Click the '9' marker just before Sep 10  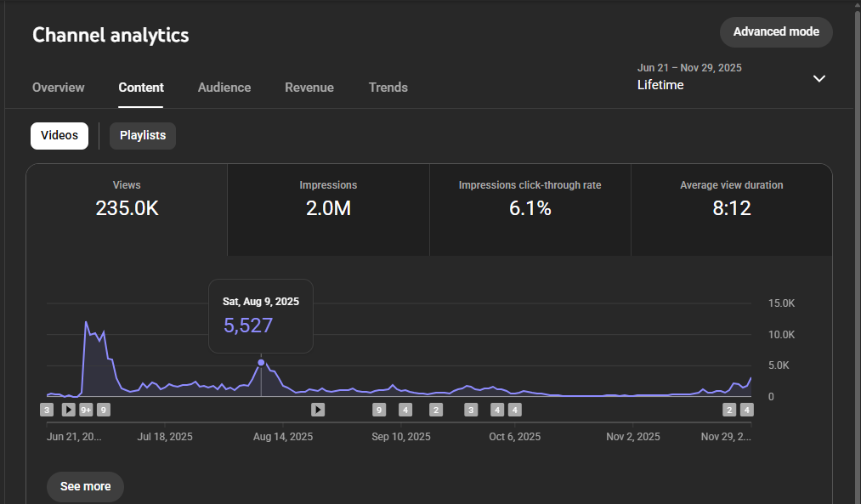pos(379,410)
